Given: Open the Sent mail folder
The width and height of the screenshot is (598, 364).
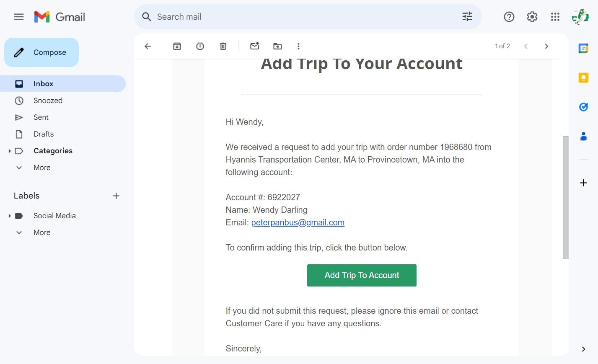Looking at the screenshot, I should tap(41, 117).
